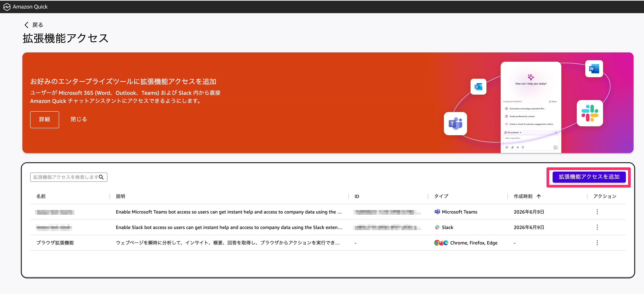Click the 名前 column header
644x294 pixels.
click(x=41, y=196)
